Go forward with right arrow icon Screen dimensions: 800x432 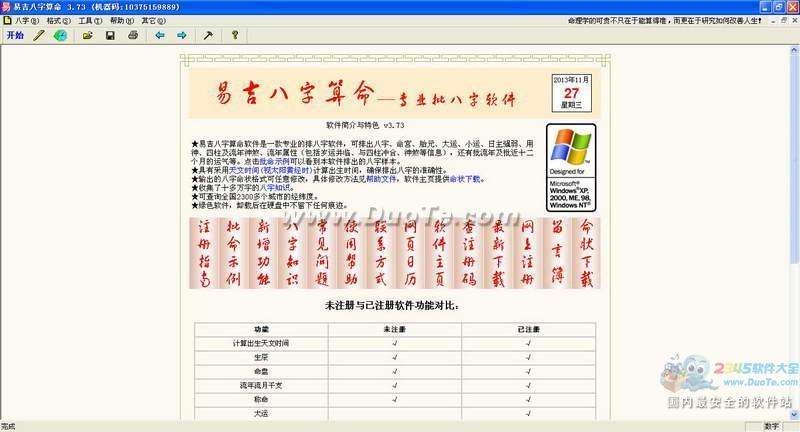click(x=181, y=35)
